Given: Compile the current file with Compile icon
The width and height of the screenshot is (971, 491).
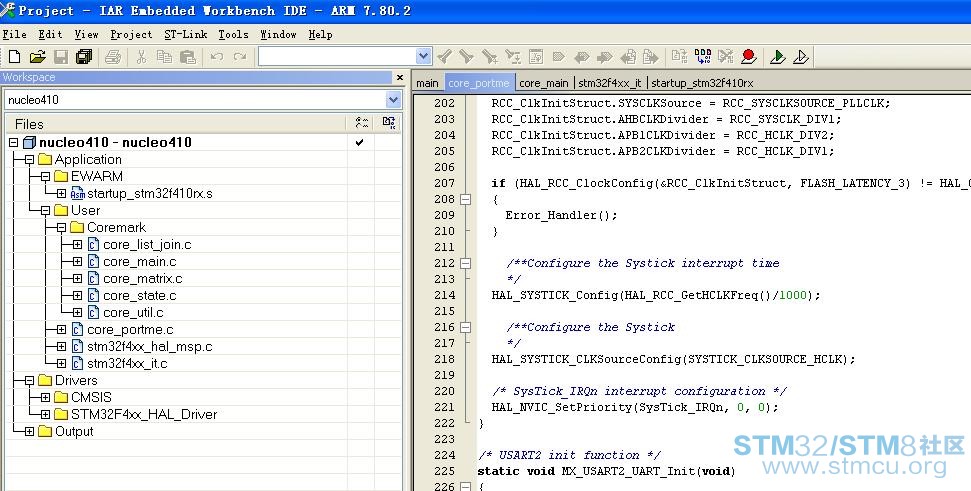Looking at the screenshot, I should pos(679,57).
